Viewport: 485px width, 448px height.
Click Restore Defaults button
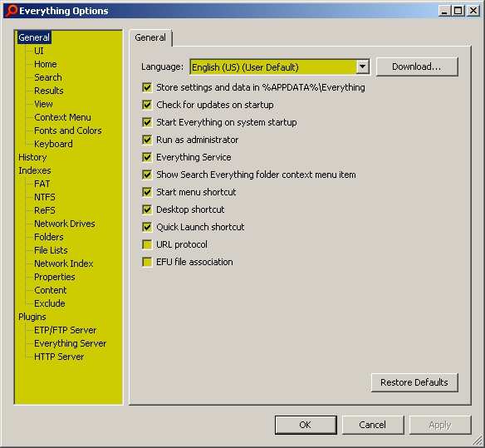(x=414, y=382)
